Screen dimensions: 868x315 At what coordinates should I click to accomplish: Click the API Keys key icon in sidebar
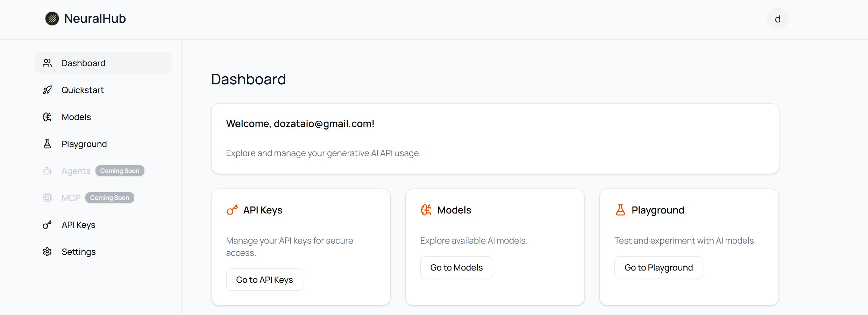tap(47, 225)
